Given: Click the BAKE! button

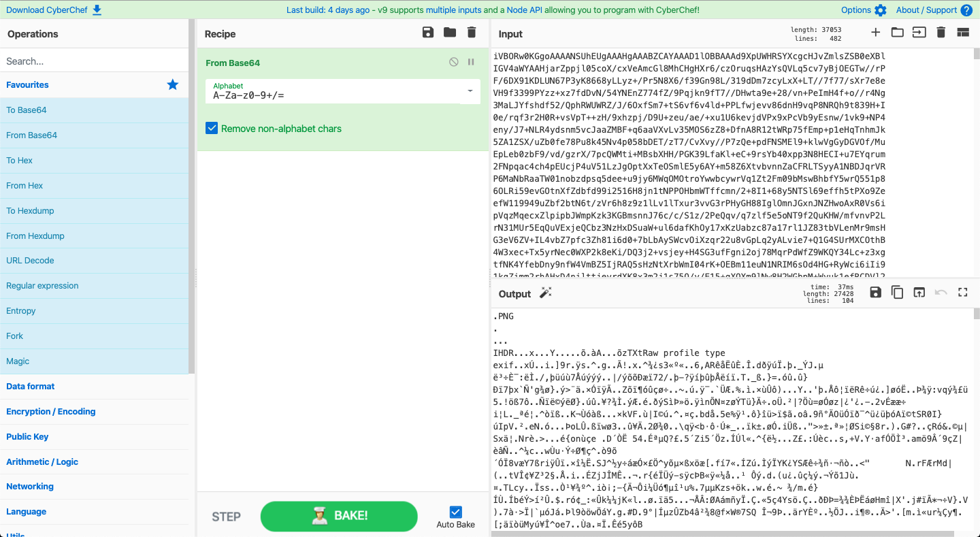Looking at the screenshot, I should click(x=339, y=516).
